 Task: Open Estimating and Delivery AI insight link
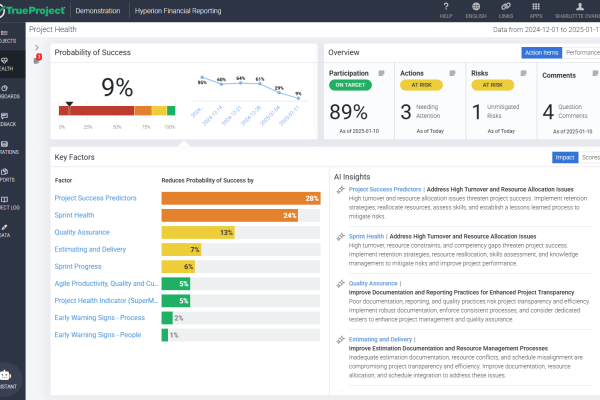[380, 339]
